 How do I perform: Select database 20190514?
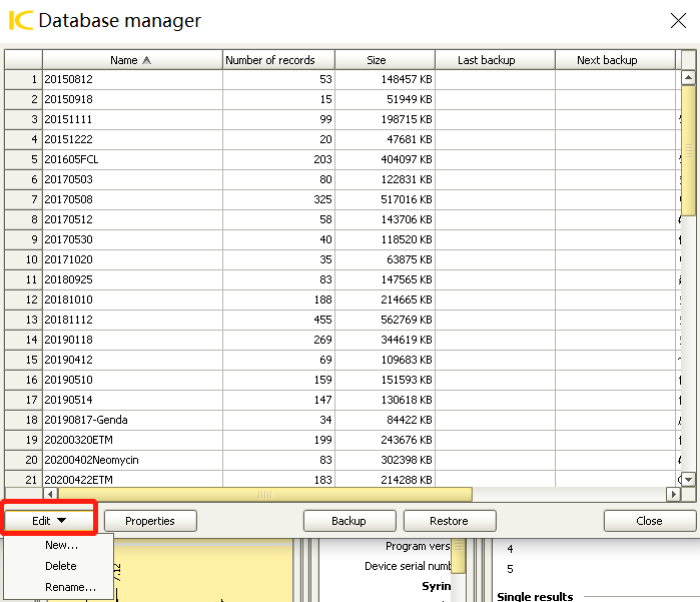pos(132,400)
